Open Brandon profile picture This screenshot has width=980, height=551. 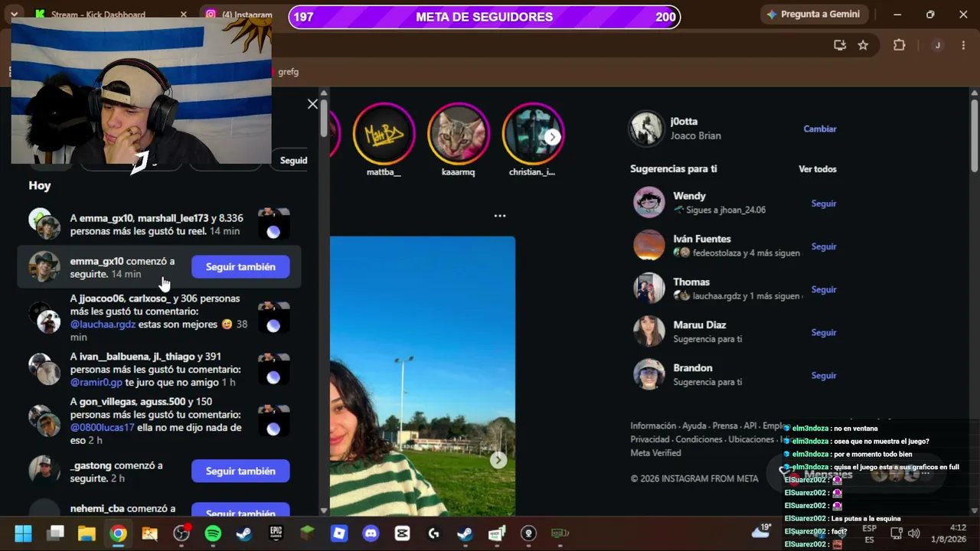tap(649, 374)
